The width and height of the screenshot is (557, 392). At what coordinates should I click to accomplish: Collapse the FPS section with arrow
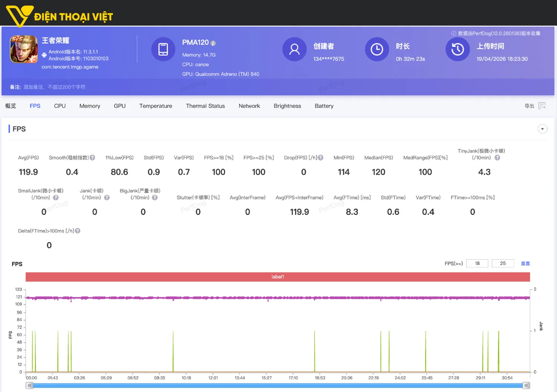[542, 129]
